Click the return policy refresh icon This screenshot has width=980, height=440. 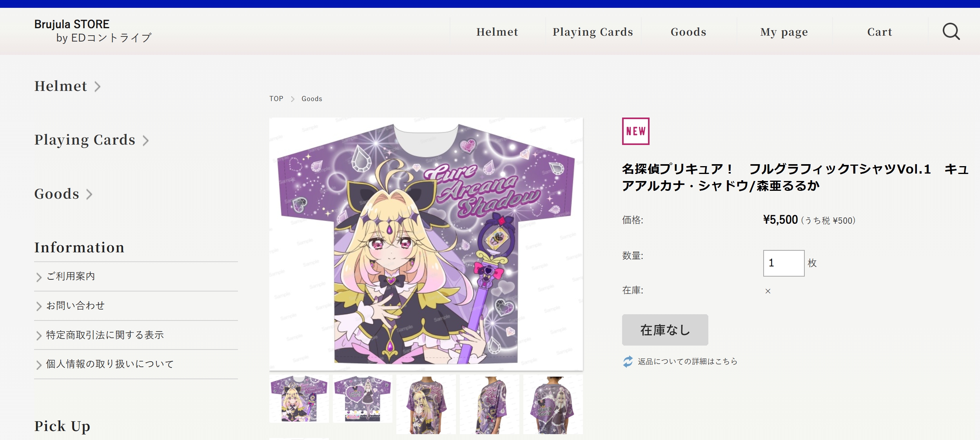628,361
